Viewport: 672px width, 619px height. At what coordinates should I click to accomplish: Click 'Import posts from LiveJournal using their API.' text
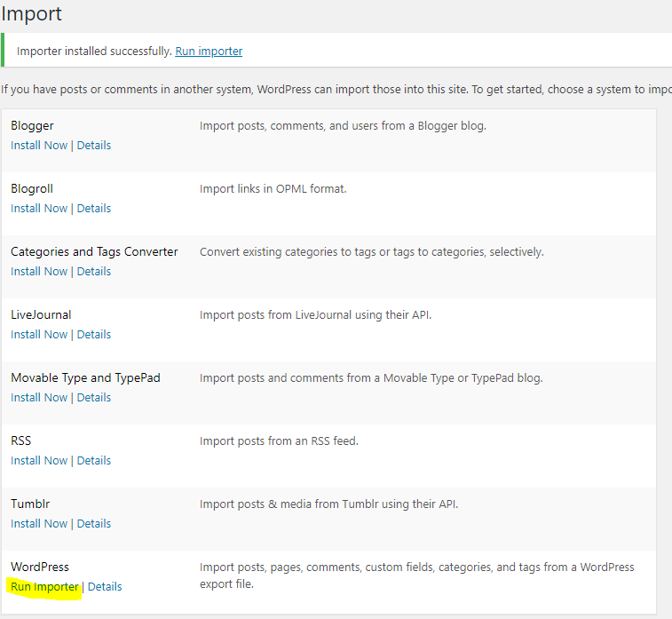coord(315,314)
